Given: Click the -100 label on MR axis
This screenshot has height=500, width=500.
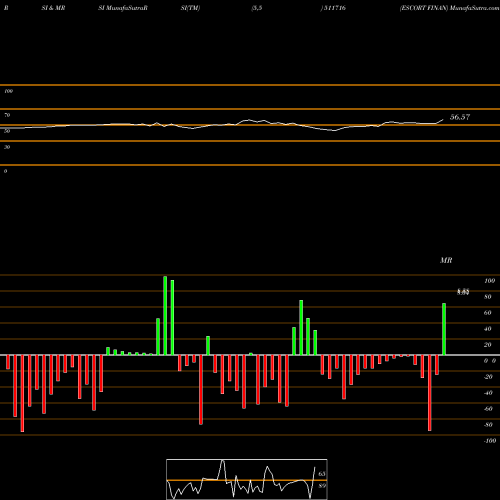Looking at the screenshot, I should [490, 441].
